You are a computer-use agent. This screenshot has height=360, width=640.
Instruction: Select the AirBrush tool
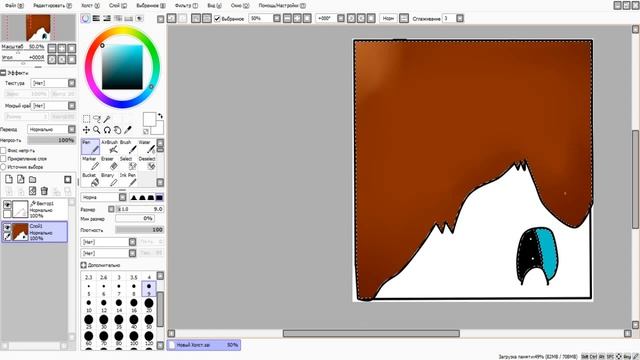[109, 147]
